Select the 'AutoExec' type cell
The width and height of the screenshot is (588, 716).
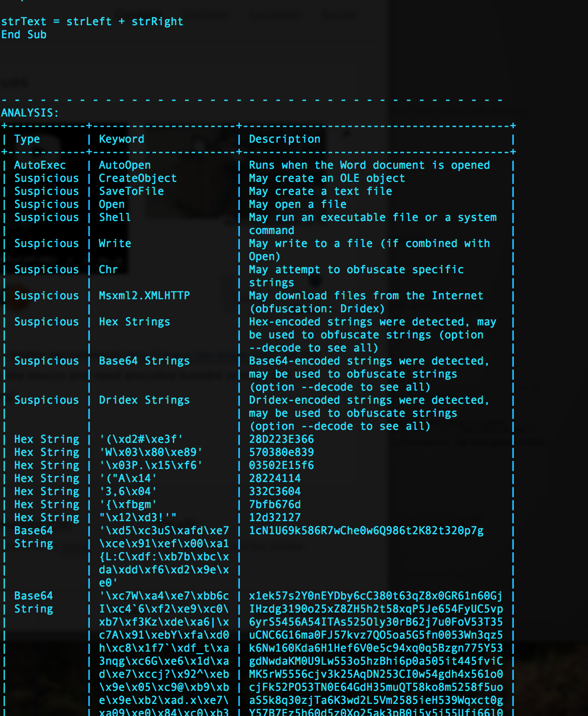point(40,165)
